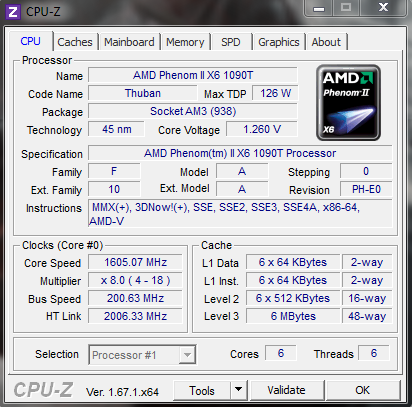Click the code name value Thuban
The height and width of the screenshot is (407, 412).
pyautogui.click(x=143, y=93)
